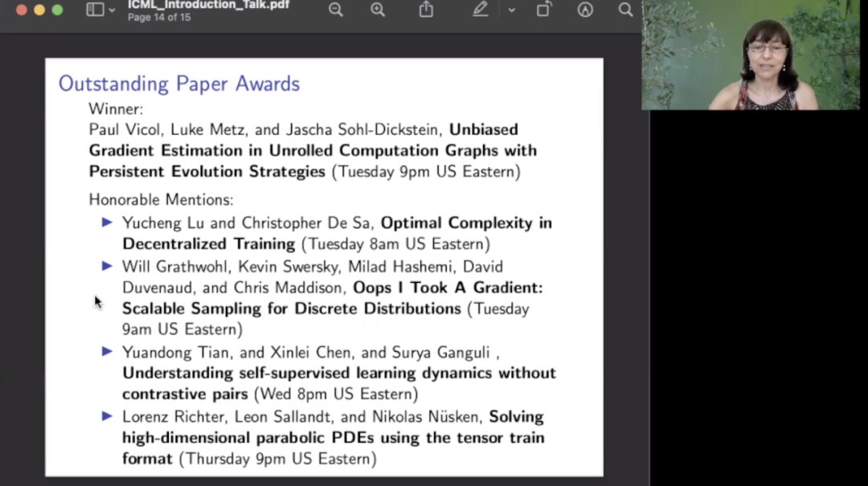Click 'Unbiased Gradient Estimation' paper title
Screen dimensions: 868x486
coord(313,150)
